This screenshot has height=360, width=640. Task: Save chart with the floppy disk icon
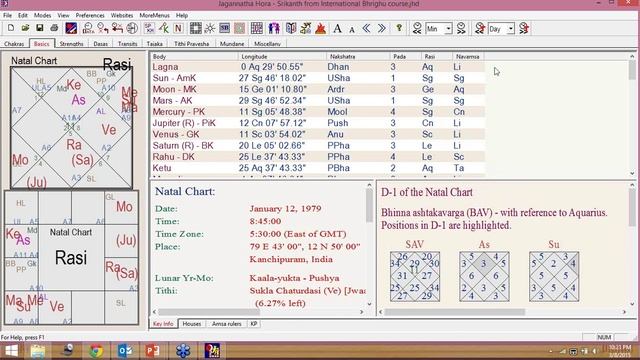[x=40, y=28]
